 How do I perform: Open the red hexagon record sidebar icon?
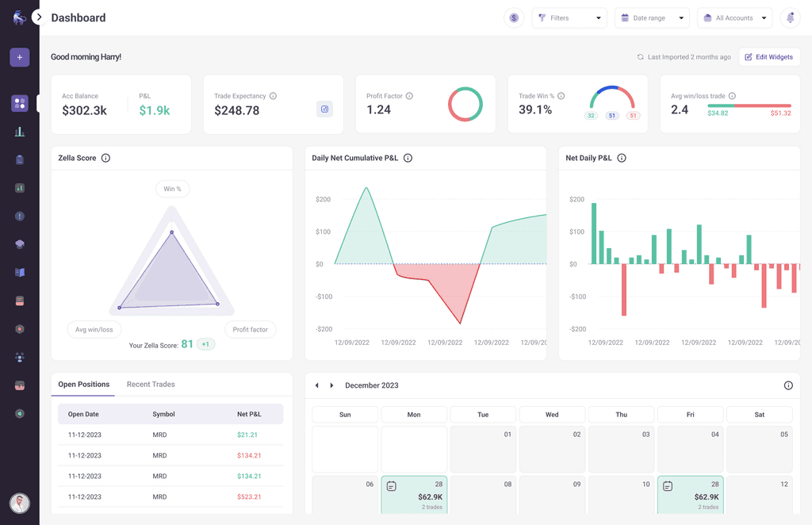20,329
